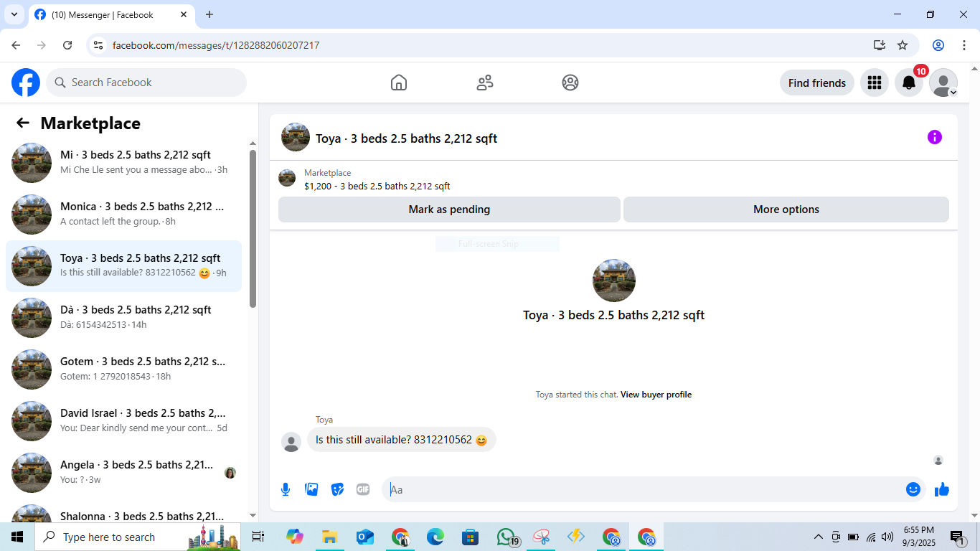Click the install app icon in address bar
This screenshot has width=980, height=551.
click(x=880, y=45)
